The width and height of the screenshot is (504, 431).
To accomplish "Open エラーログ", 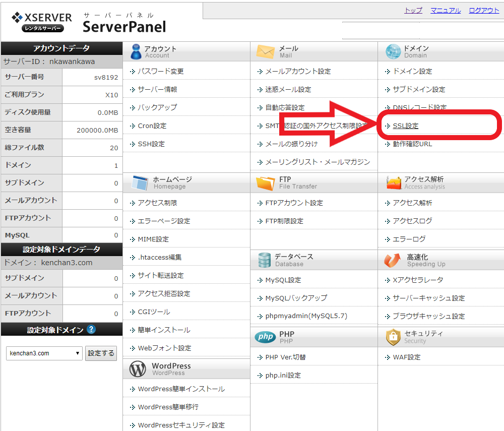I will pyautogui.click(x=409, y=239).
